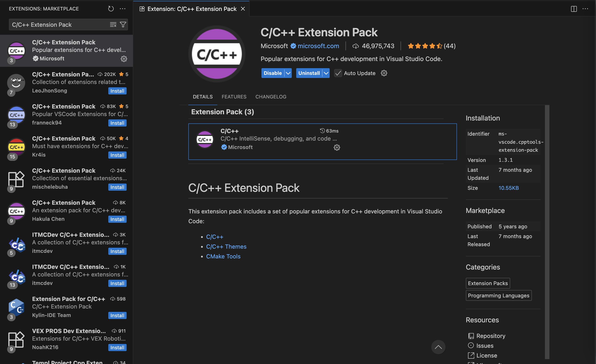The image size is (596, 364).
Task: Open the filter extensions funnel icon
Action: [x=123, y=25]
